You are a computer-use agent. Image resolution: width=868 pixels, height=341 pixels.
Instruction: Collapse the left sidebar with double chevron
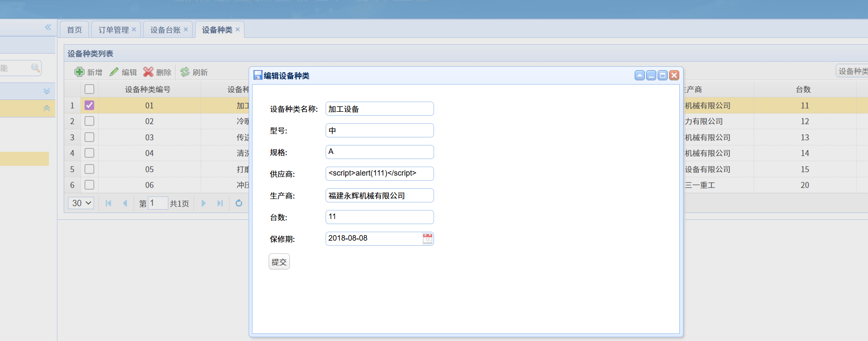click(48, 27)
